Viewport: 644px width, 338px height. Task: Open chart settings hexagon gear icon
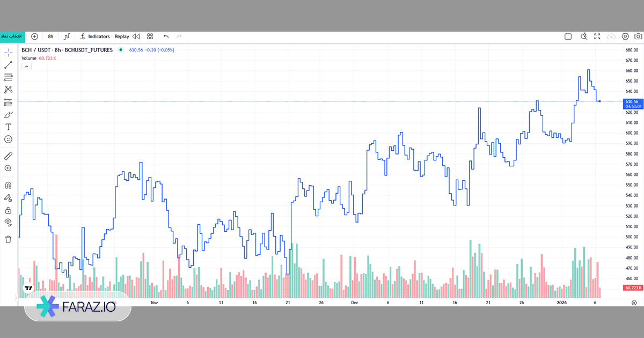click(625, 36)
